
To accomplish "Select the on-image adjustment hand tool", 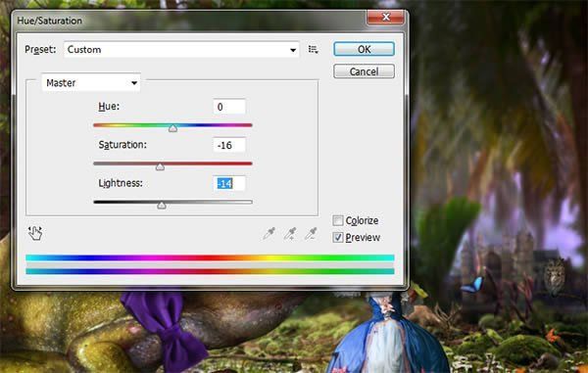I will click(35, 233).
